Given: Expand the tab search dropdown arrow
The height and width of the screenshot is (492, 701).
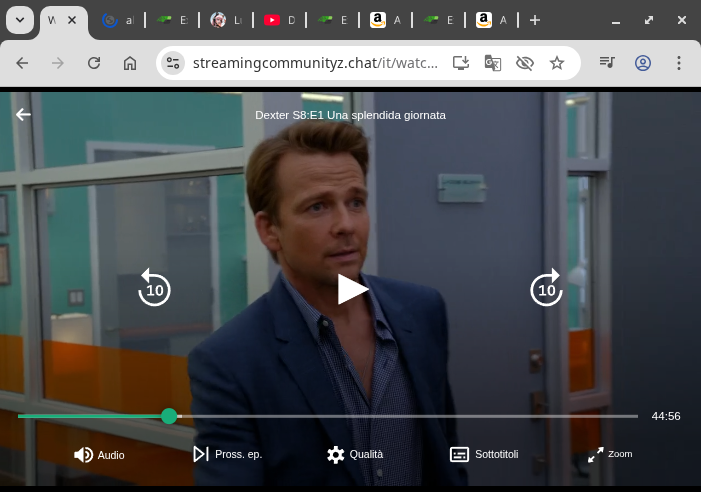Looking at the screenshot, I should (x=20, y=20).
